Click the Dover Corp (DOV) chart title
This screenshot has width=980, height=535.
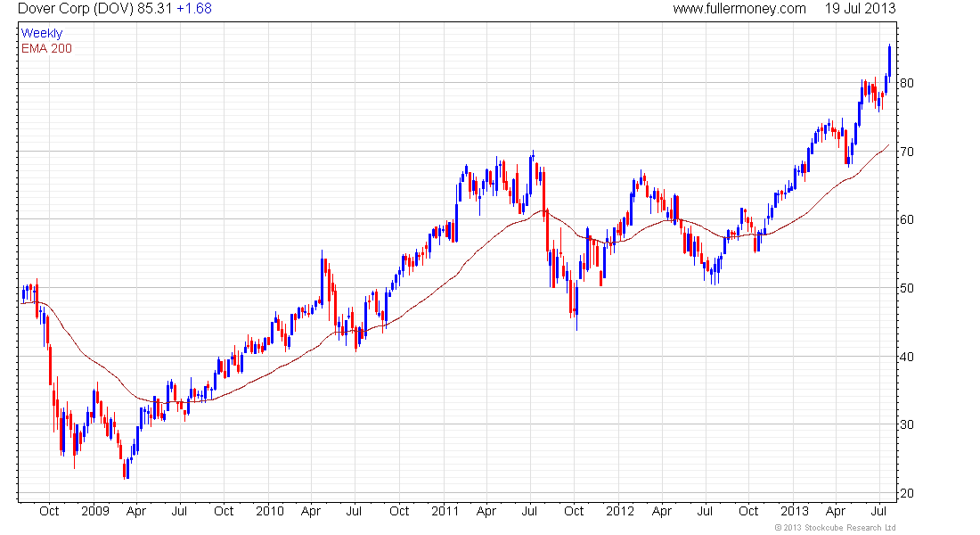point(76,9)
